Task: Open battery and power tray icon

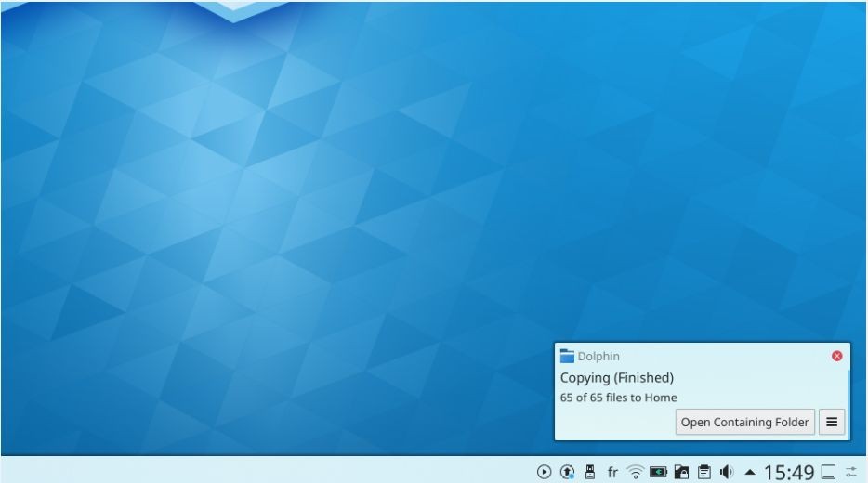Action: click(x=658, y=472)
